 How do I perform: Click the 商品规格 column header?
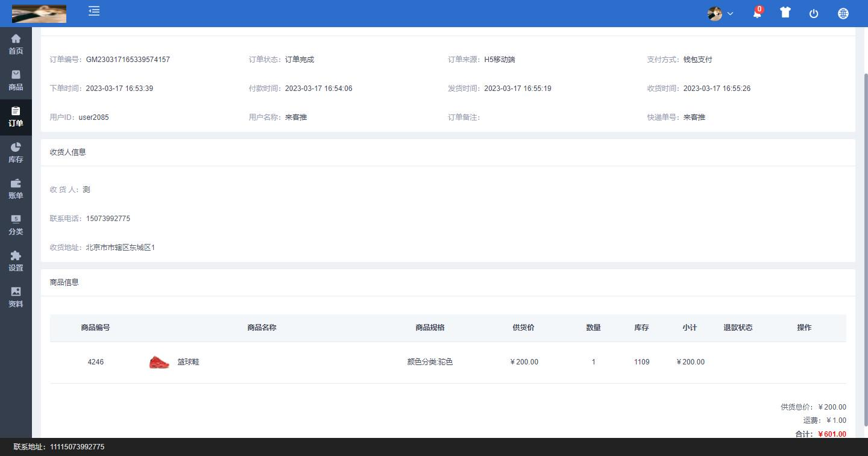click(x=430, y=328)
